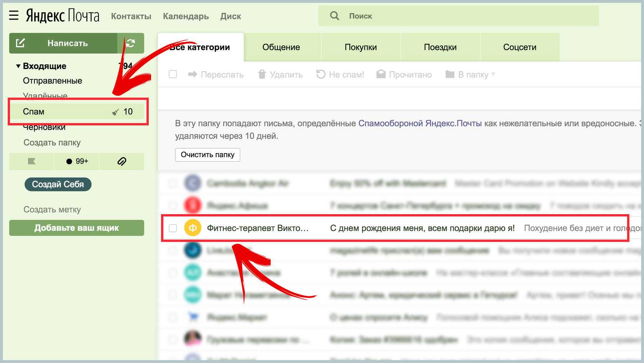Switch to the Покупки tab
644x363 pixels.
coord(361,47)
